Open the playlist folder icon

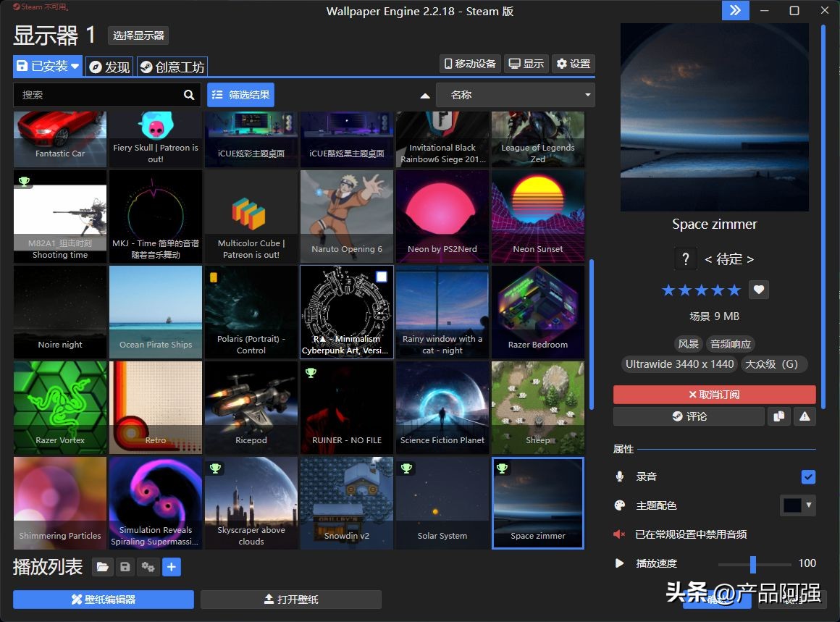(102, 567)
